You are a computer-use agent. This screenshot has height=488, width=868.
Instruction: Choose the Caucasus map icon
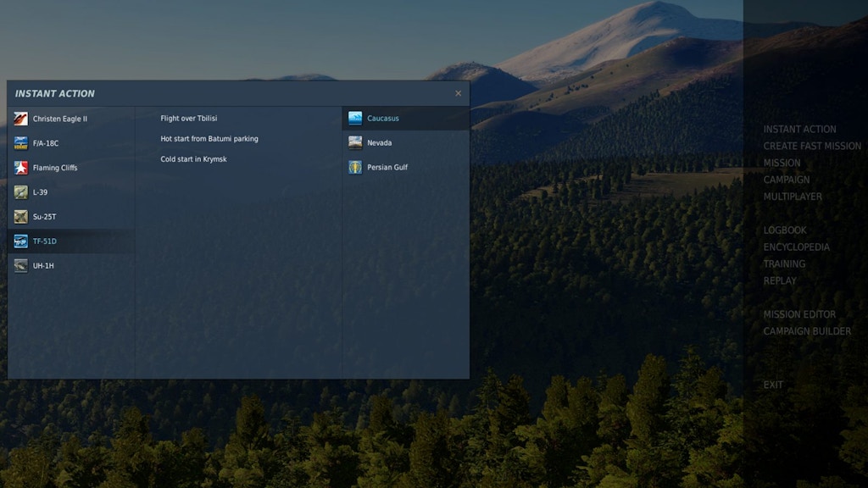pyautogui.click(x=355, y=119)
